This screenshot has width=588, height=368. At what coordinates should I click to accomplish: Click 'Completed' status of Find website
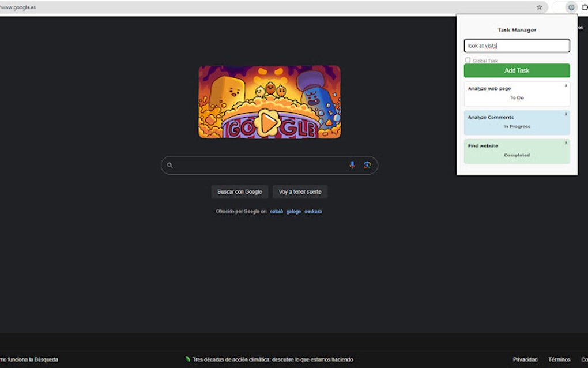[x=517, y=155]
